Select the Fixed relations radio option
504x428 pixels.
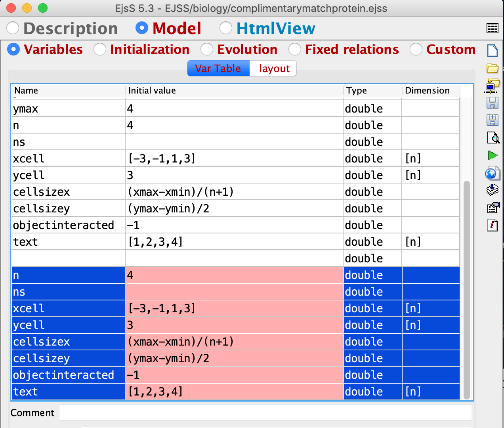(295, 50)
